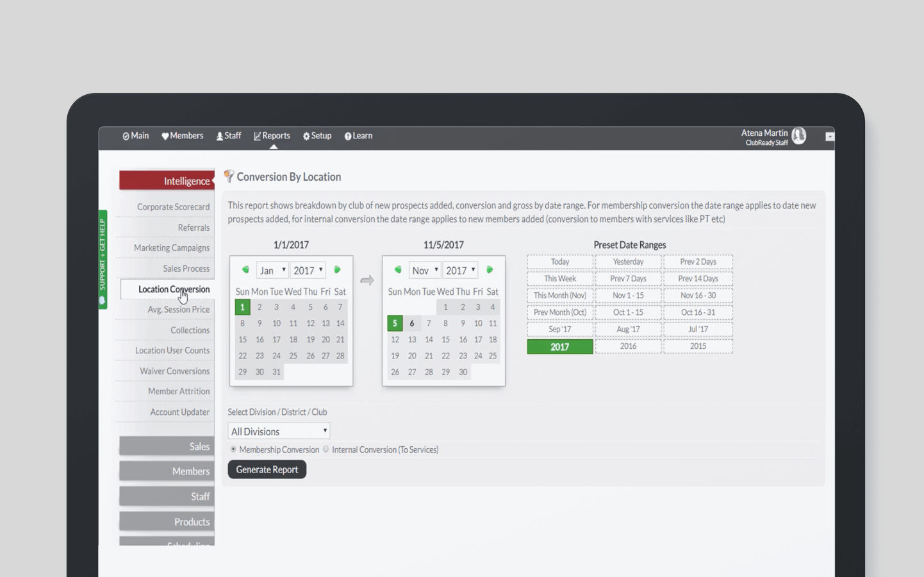Screen dimensions: 924x577
Task: Open the end calendar year dropdown
Action: tap(461, 271)
